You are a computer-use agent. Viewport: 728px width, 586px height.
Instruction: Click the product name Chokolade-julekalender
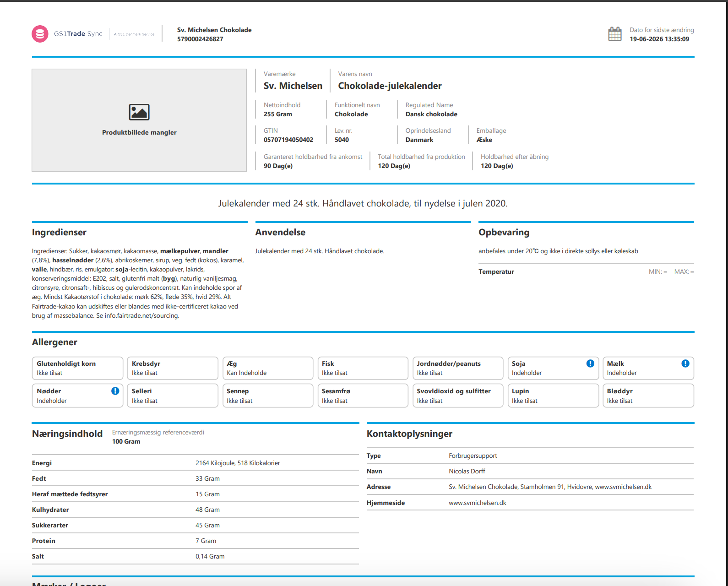coord(390,86)
